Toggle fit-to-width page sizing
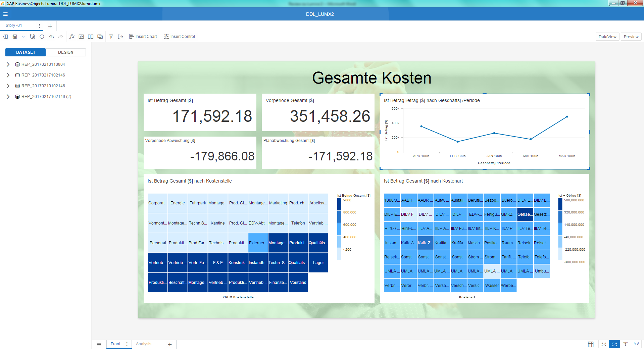Screen dimensions: 644x349 [636, 344]
